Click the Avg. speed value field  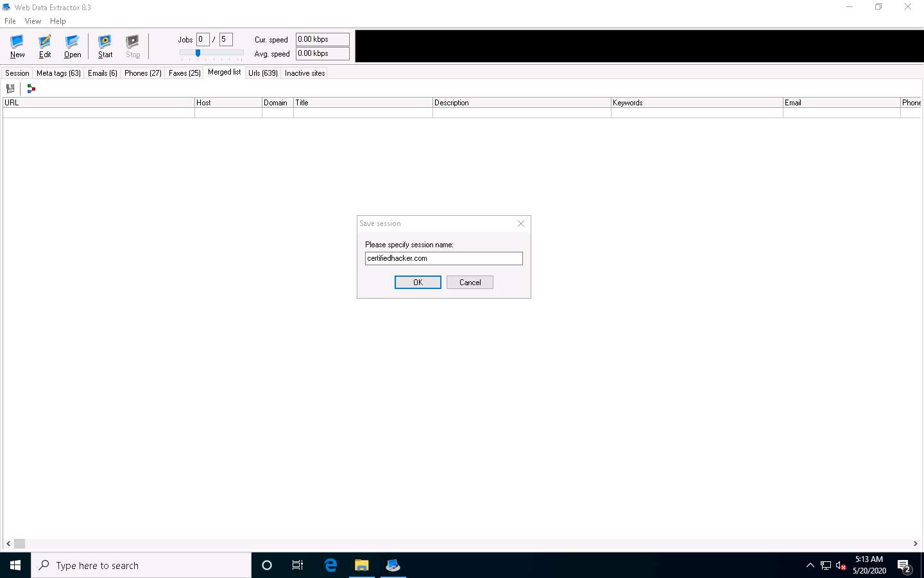click(x=323, y=53)
